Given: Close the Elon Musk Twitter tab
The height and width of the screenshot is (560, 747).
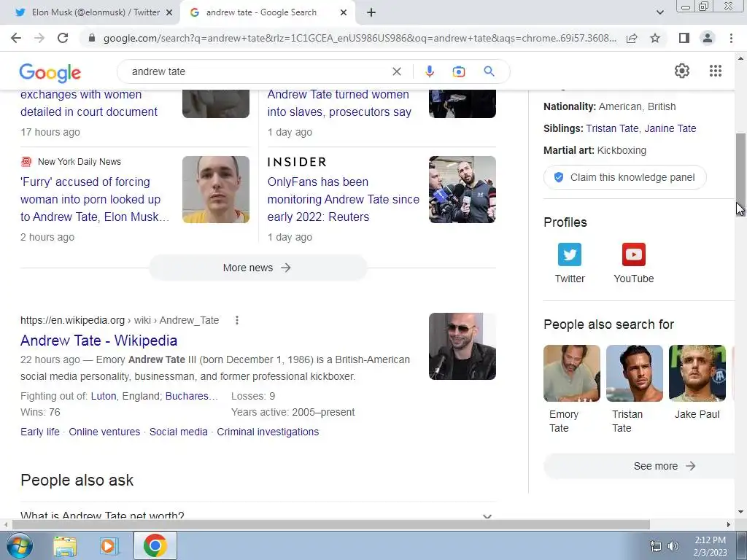Looking at the screenshot, I should coord(169,13).
